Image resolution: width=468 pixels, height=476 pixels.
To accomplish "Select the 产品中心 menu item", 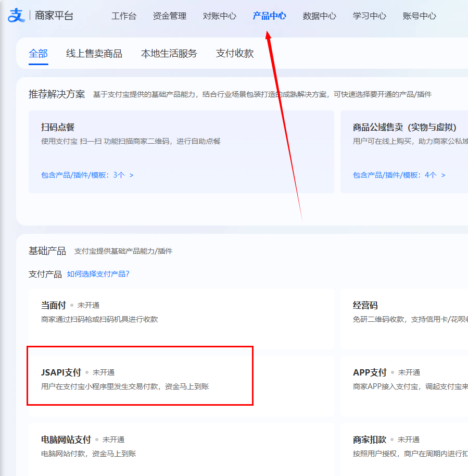I will pyautogui.click(x=270, y=16).
